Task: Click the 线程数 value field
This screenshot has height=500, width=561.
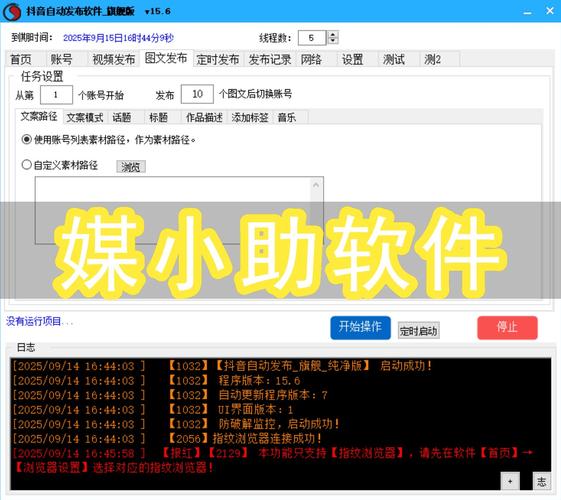Action: click(312, 38)
